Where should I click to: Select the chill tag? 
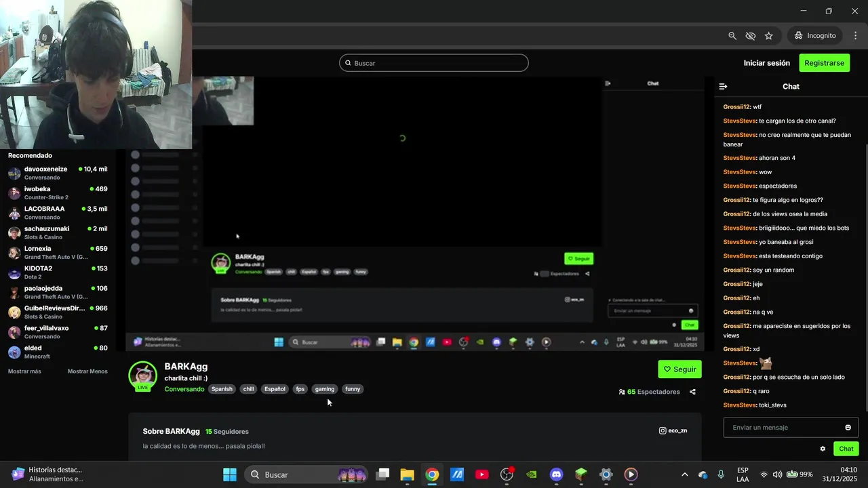[x=248, y=389]
